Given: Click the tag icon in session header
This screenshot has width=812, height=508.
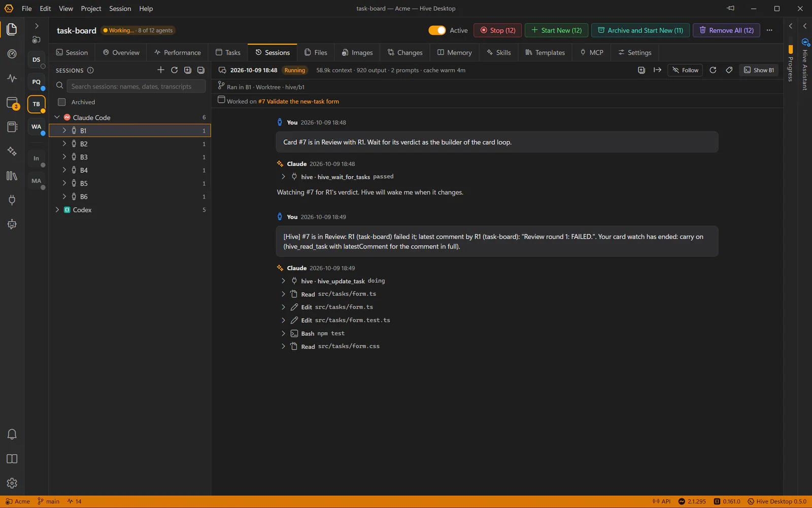Looking at the screenshot, I should 729,70.
